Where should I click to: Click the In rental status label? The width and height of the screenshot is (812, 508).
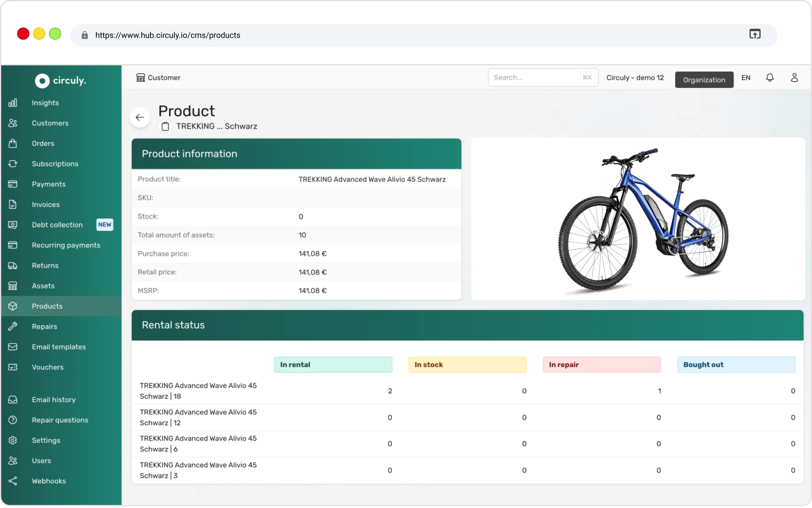tap(333, 365)
